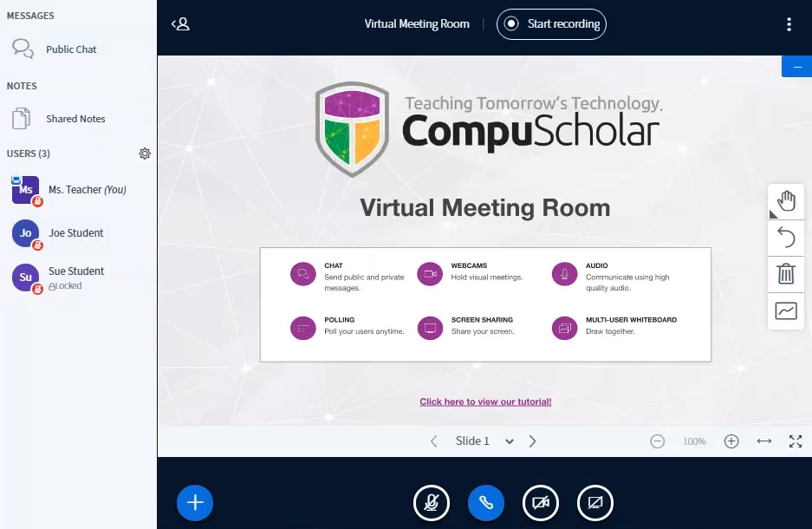Undo the last whiteboard annotation
Image resolution: width=812 pixels, height=529 pixels.
pyautogui.click(x=786, y=238)
